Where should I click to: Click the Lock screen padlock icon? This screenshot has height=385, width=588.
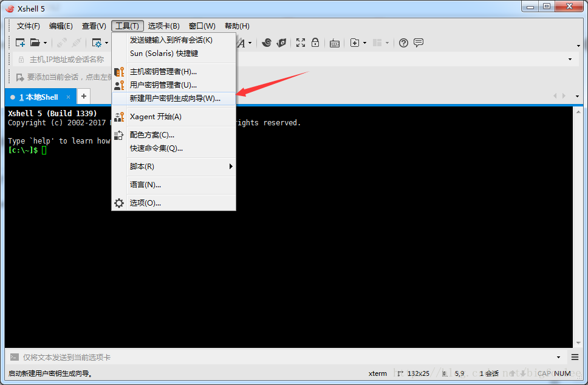tap(315, 43)
